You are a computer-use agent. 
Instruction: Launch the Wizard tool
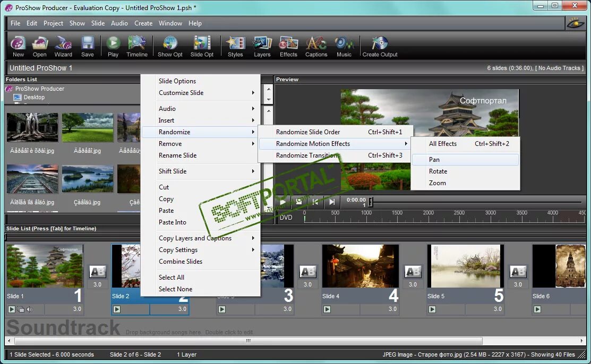pyautogui.click(x=63, y=46)
